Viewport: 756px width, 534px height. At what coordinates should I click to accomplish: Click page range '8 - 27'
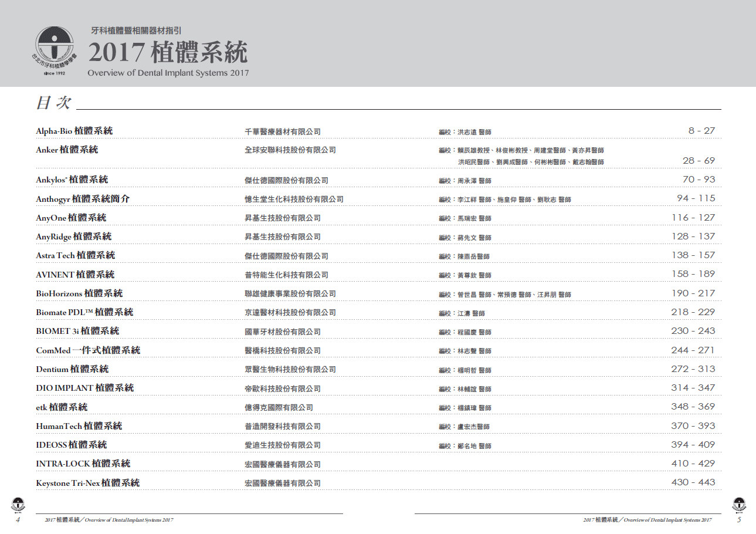701,131
